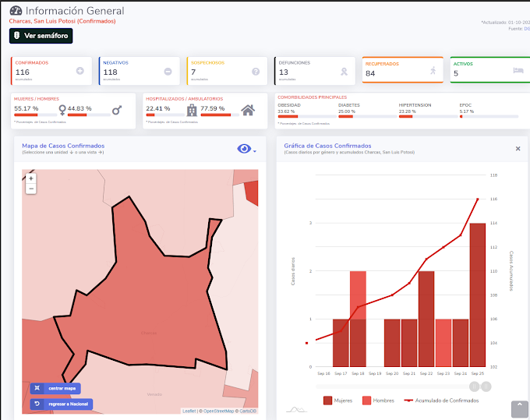This screenshot has width=530, height=420.
Task: Click the 22.41 % hospitalized percentage
Action: [158, 108]
